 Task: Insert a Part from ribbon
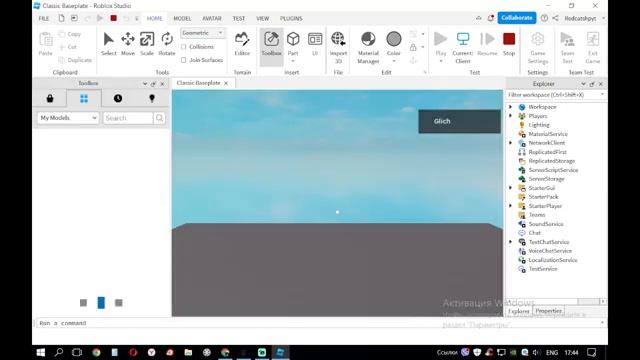[293, 39]
